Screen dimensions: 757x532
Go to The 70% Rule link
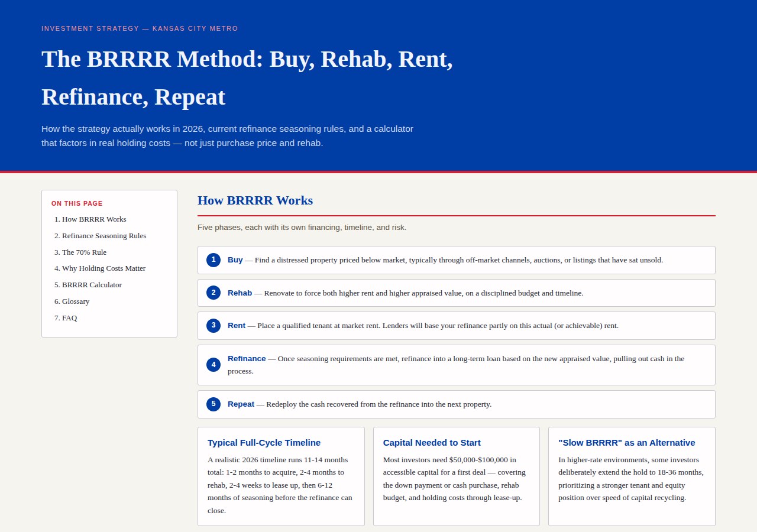(84, 252)
